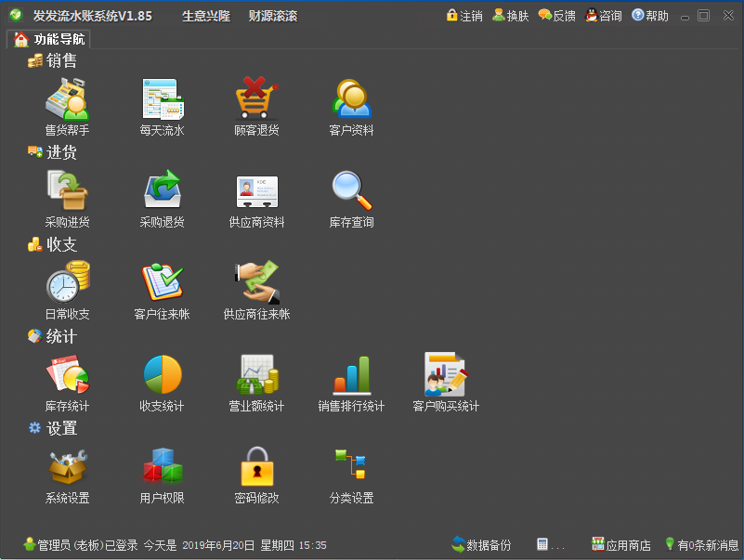The image size is (744, 560).
Task: Launch the 采购进货 purchase stock icon
Action: (67, 190)
